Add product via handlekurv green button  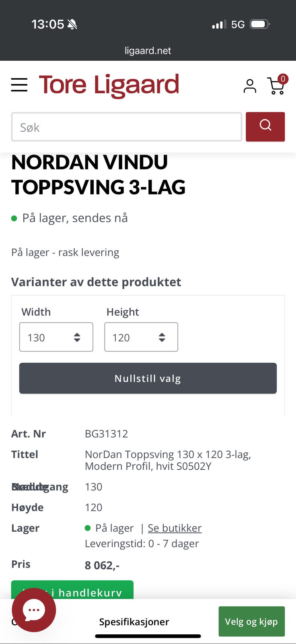coord(72,590)
